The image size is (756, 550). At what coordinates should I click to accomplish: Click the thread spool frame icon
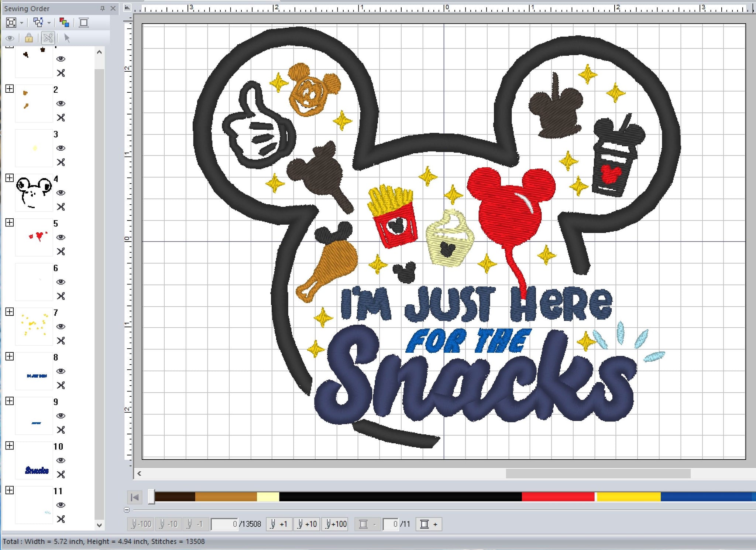[x=84, y=23]
